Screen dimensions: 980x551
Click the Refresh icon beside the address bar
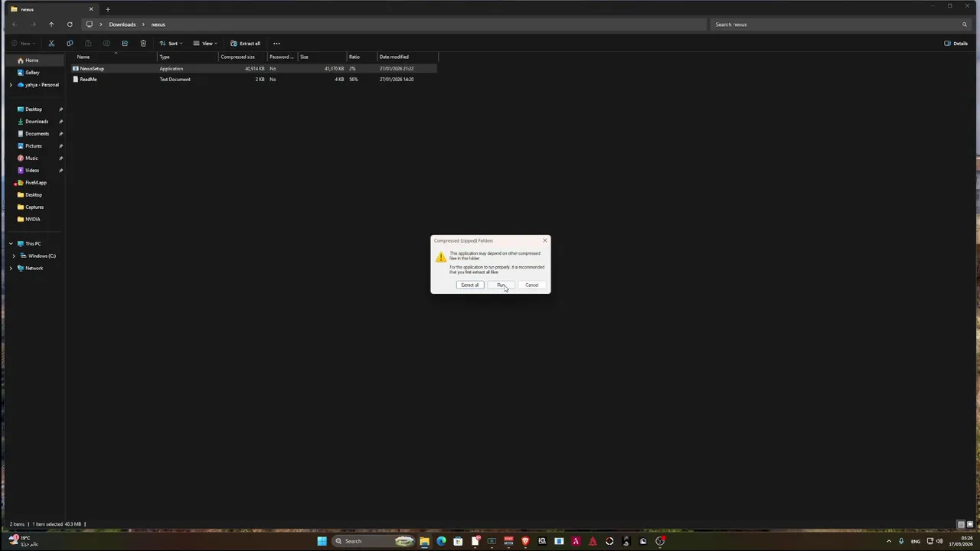tap(70, 24)
